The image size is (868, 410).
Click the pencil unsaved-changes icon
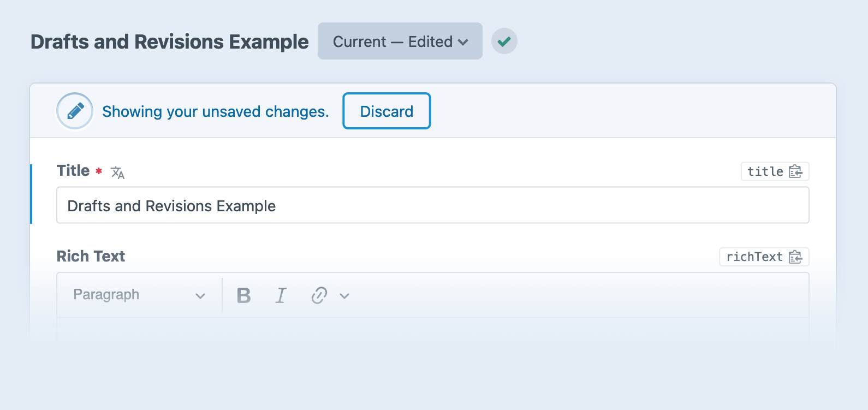tap(75, 110)
